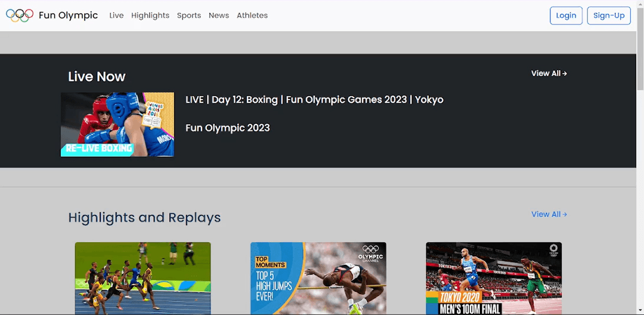Image resolution: width=644 pixels, height=315 pixels.
Task: Open the LIVE Day 12 Boxing title
Action: 315,99
